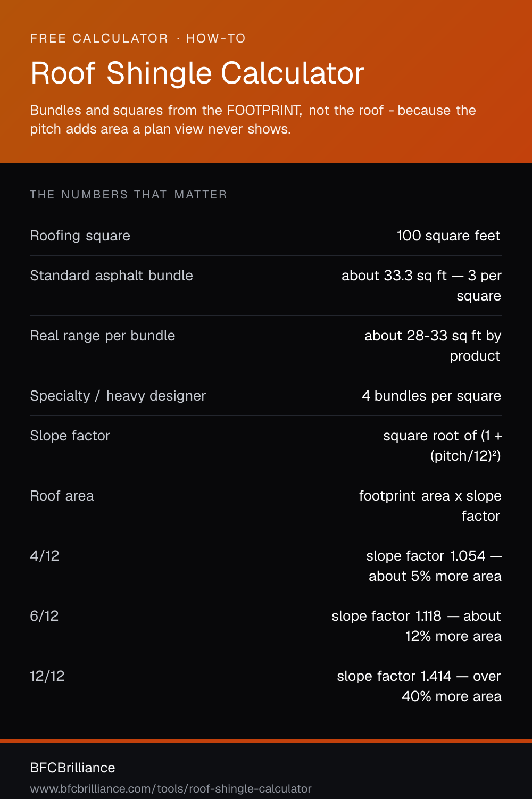Select the 4 bundles per square value
This screenshot has width=532, height=799.
431,396
